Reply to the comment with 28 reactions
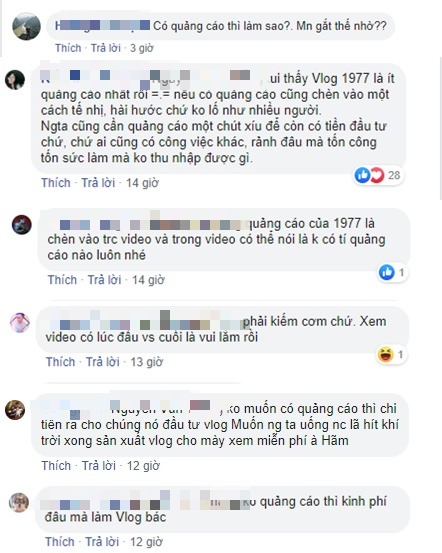The image size is (442, 553). coord(98,183)
